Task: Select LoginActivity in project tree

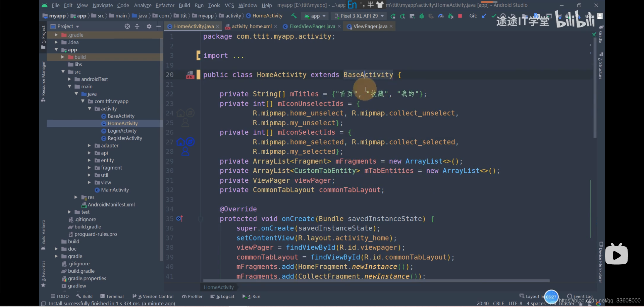Action: pos(122,131)
